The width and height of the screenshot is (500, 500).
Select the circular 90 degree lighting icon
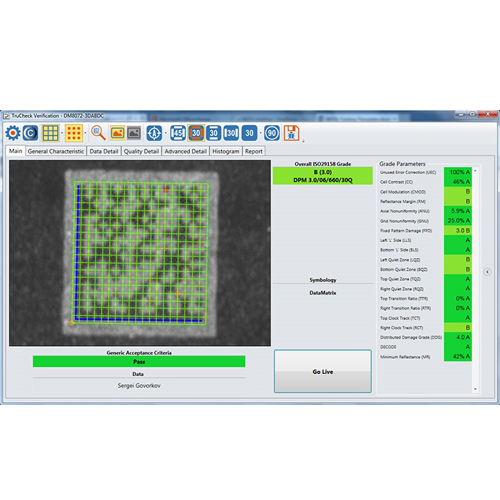click(x=272, y=133)
